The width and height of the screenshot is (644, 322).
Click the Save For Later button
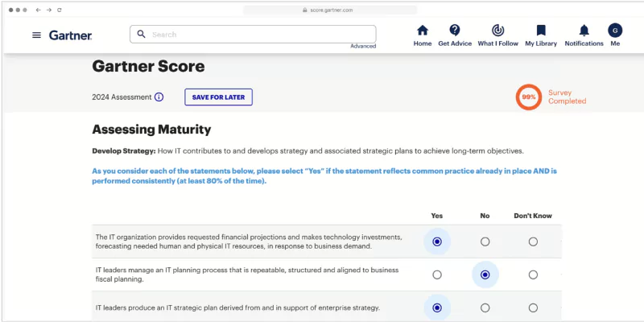[218, 97]
